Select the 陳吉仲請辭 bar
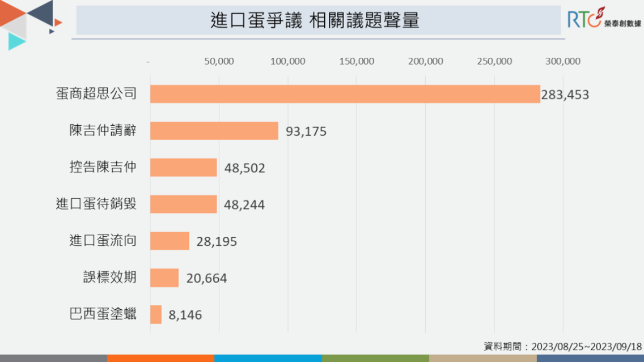 click(x=214, y=131)
